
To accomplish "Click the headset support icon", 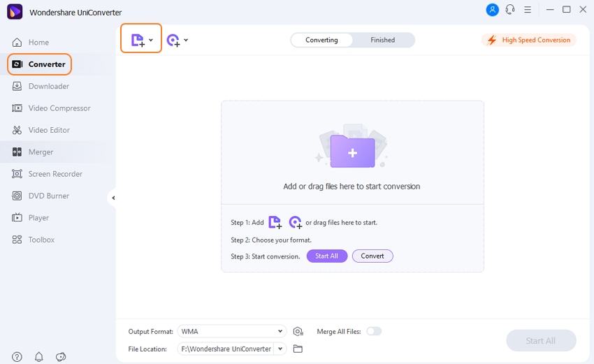I will tap(510, 10).
